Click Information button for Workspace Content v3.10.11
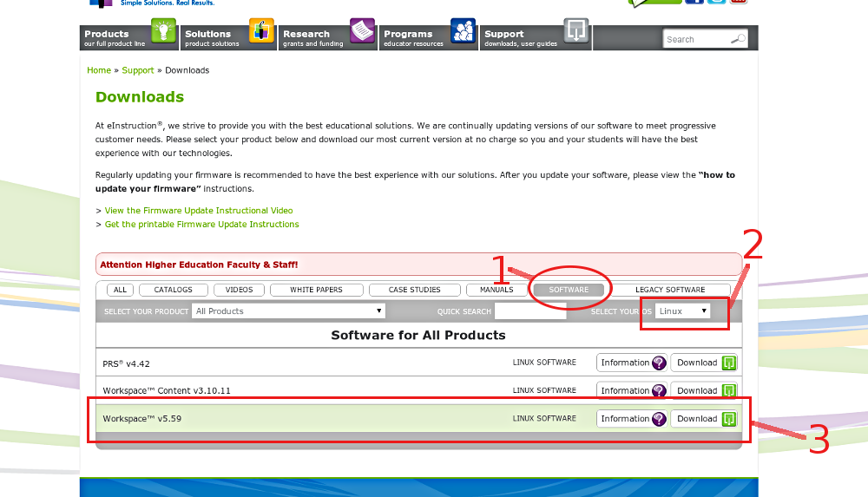Image resolution: width=868 pixels, height=497 pixels. tap(632, 390)
